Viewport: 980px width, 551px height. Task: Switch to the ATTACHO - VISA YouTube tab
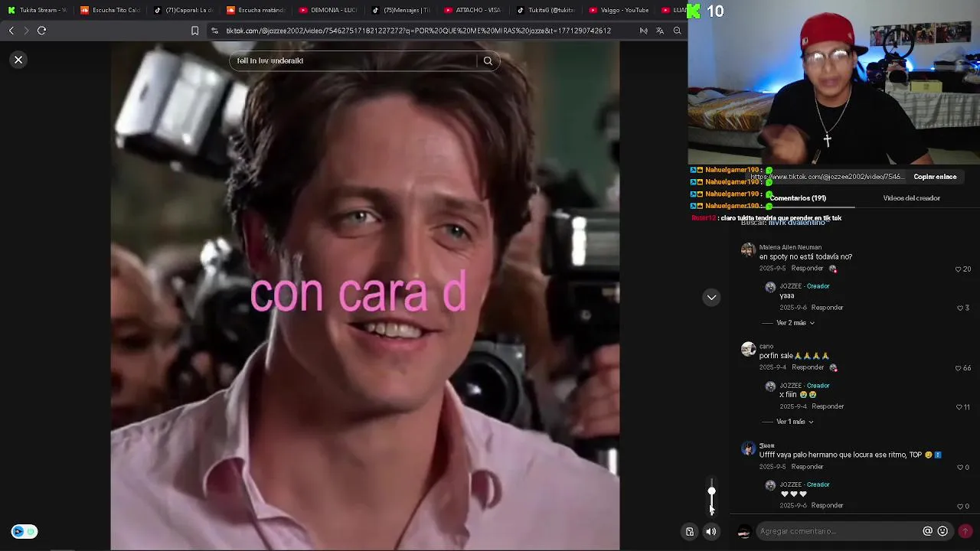tap(472, 10)
